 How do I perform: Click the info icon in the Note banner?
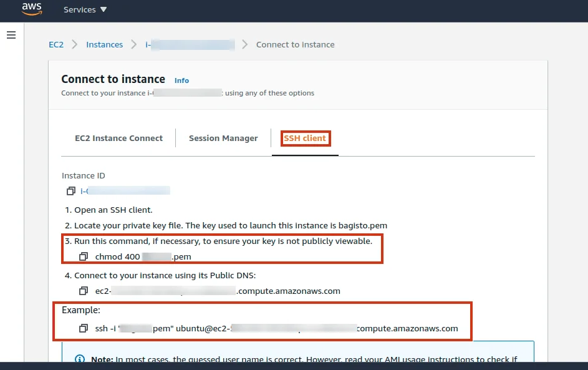click(x=79, y=358)
